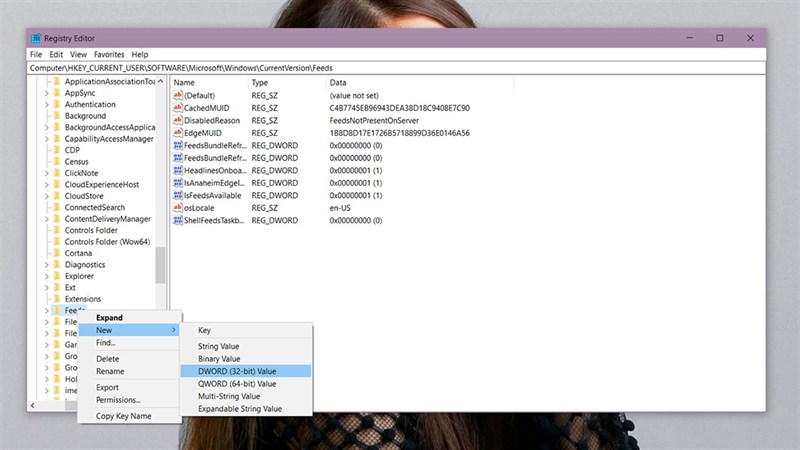
Task: Click the Ext folder icon
Action: click(x=57, y=287)
